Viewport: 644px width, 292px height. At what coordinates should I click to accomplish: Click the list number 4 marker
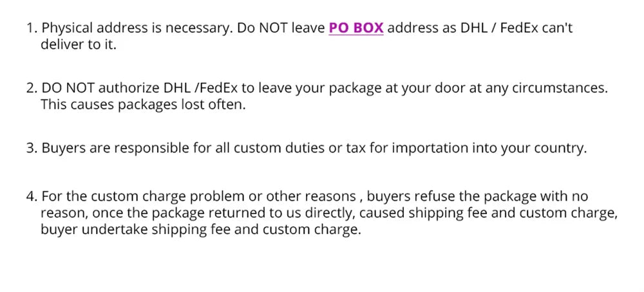[x=31, y=196]
